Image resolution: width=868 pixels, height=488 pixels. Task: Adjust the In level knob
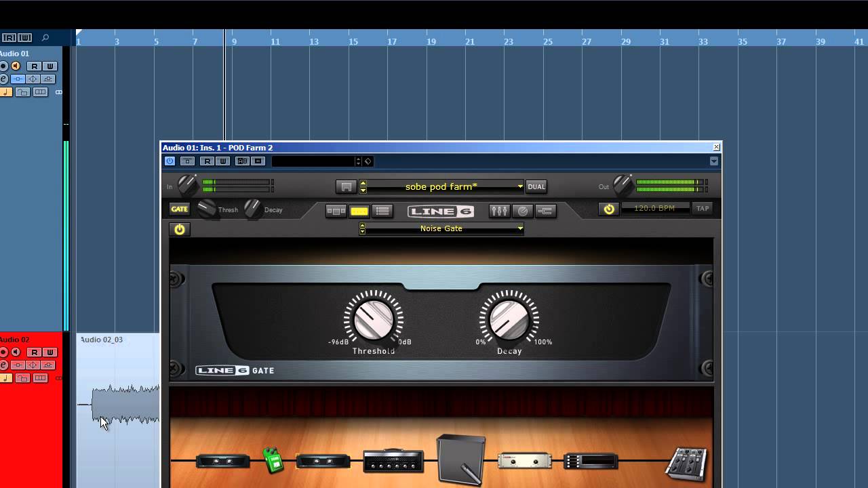186,184
